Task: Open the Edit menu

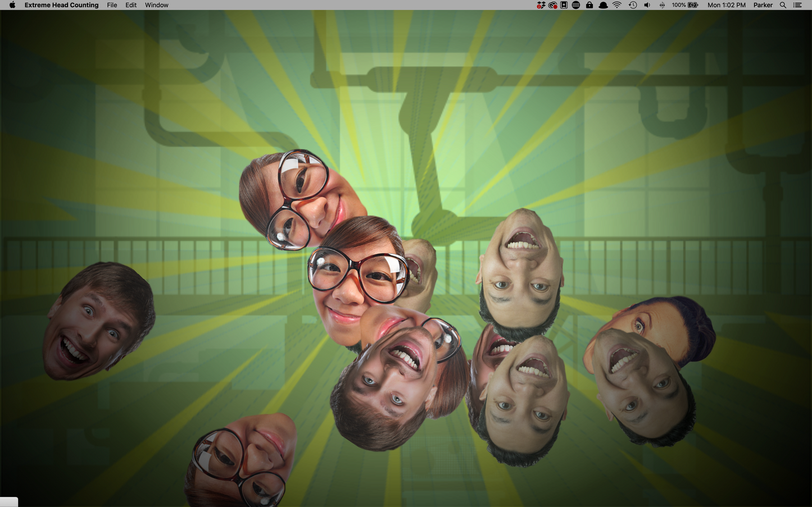Action: coord(131,5)
